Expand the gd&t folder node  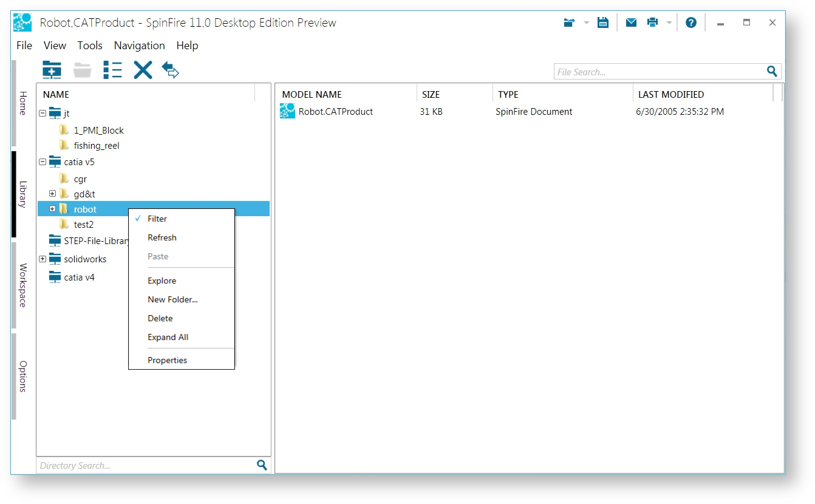point(52,194)
